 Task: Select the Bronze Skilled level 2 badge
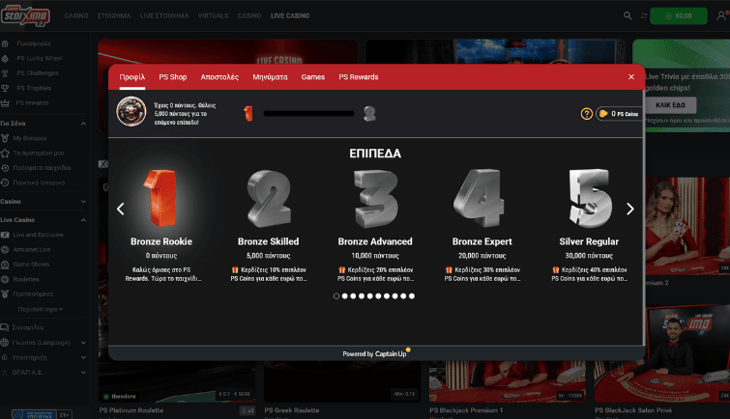point(268,198)
